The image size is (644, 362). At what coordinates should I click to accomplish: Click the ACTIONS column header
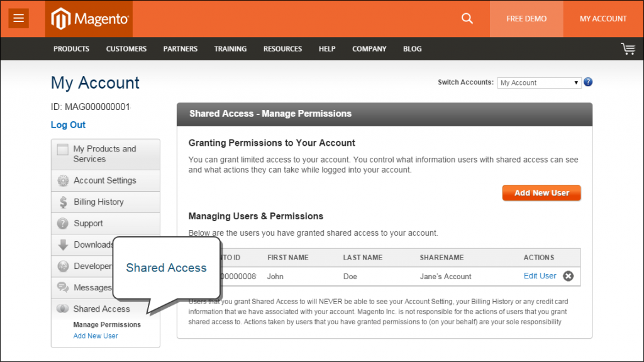(539, 257)
